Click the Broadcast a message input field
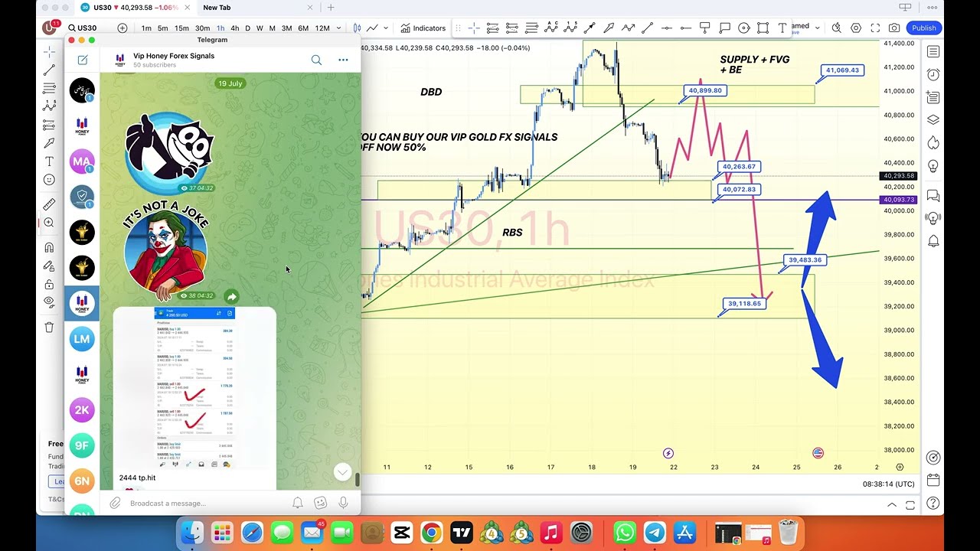This screenshot has height=551, width=980. click(205, 504)
